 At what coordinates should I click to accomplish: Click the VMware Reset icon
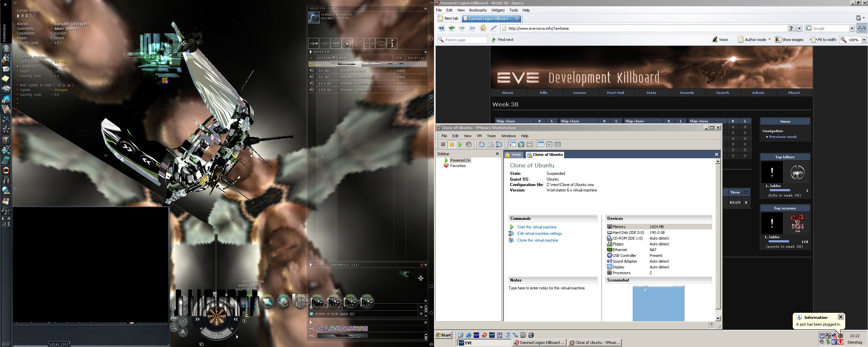469,144
